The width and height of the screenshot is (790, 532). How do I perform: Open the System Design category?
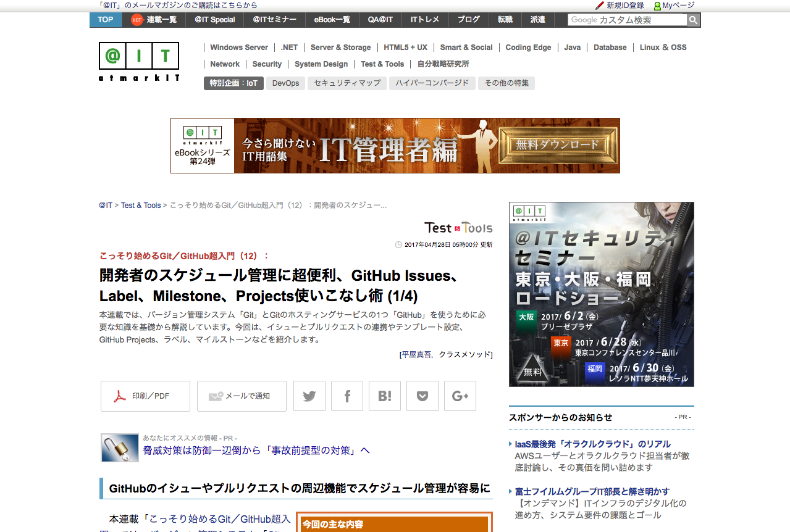(x=321, y=64)
